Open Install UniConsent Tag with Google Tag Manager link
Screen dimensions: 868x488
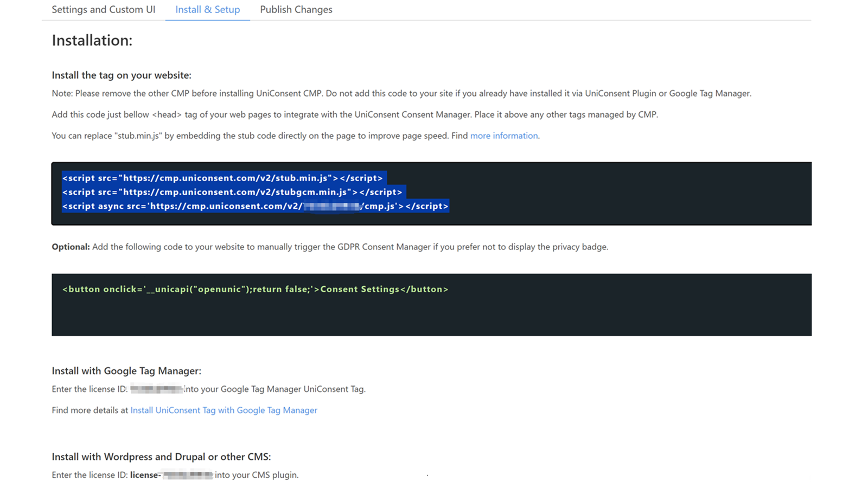[x=224, y=410]
